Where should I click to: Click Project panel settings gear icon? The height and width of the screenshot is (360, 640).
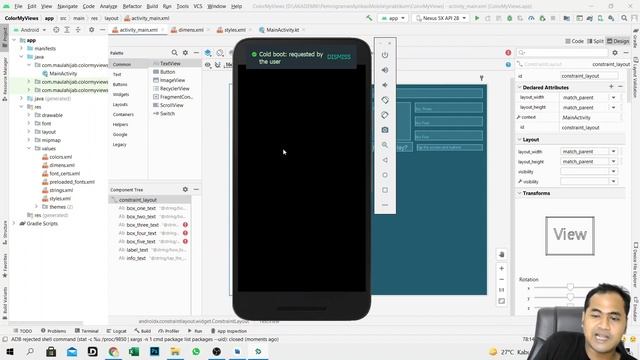point(91,30)
